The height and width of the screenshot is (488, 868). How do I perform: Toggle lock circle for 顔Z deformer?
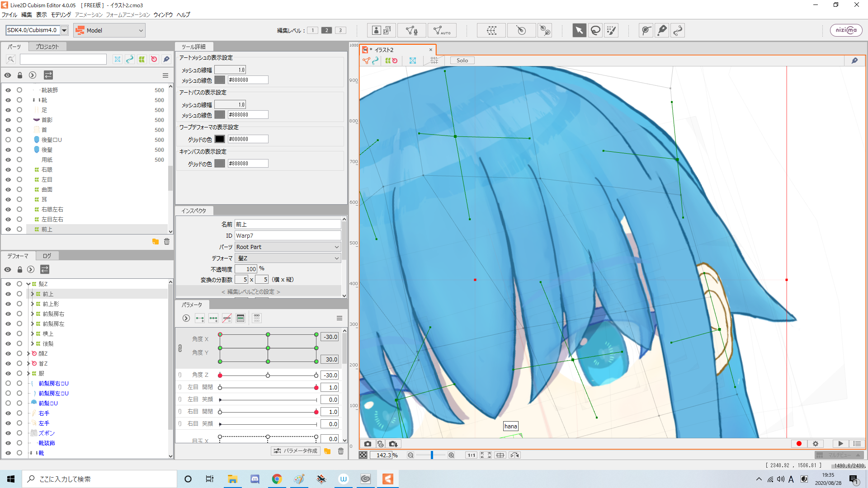point(19,354)
